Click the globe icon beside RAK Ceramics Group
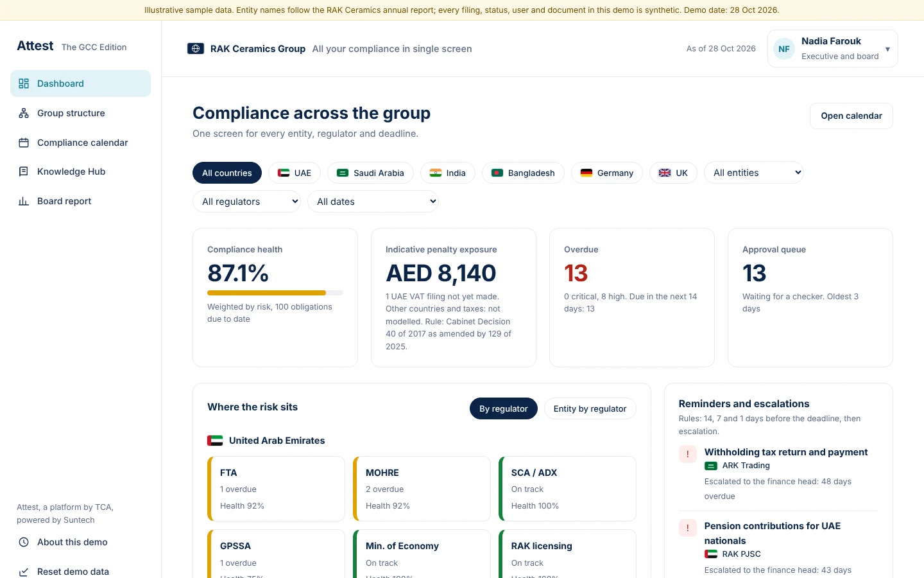This screenshot has height=578, width=924. (196, 49)
